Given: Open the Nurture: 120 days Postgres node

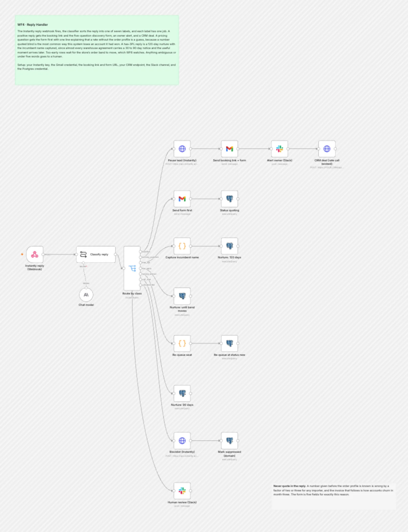Looking at the screenshot, I should [230, 246].
